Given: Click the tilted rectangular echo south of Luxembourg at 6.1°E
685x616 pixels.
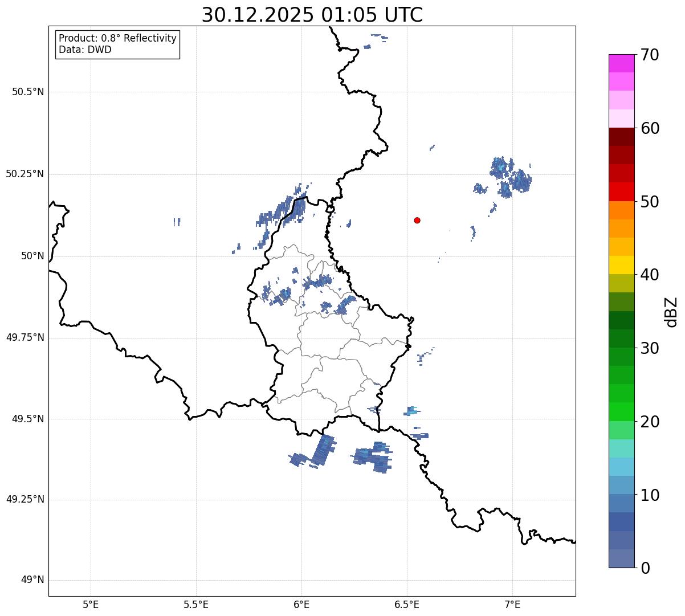Looking at the screenshot, I should point(323,450).
